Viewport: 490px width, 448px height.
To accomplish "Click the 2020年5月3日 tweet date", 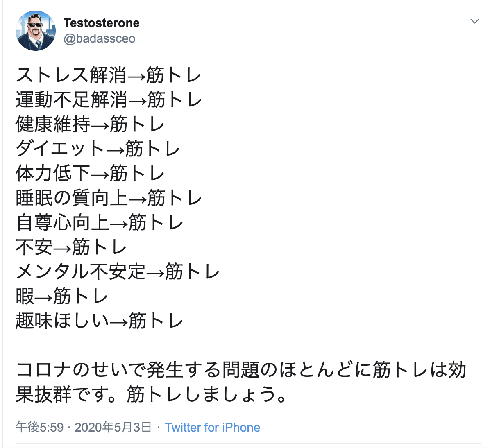I will pos(113,428).
